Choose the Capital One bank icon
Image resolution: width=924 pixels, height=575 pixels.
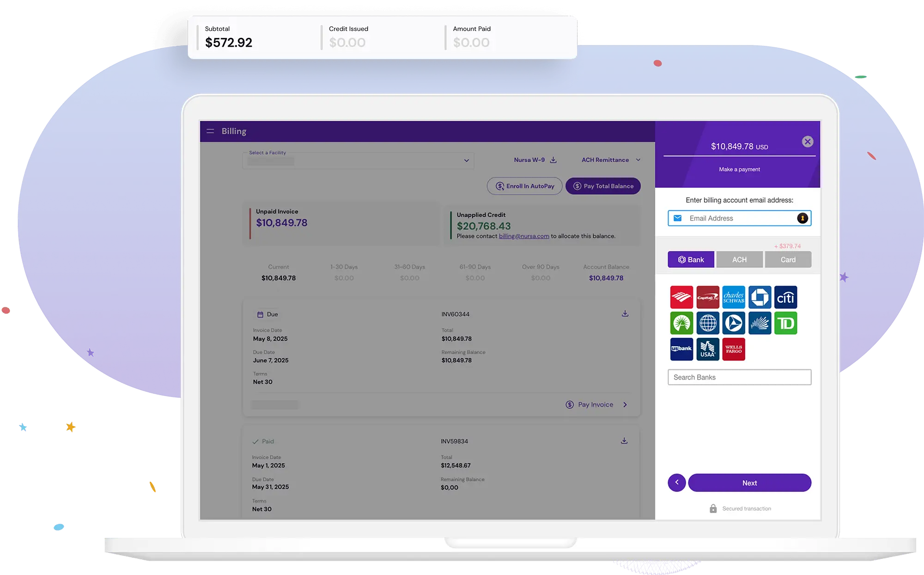click(x=707, y=297)
